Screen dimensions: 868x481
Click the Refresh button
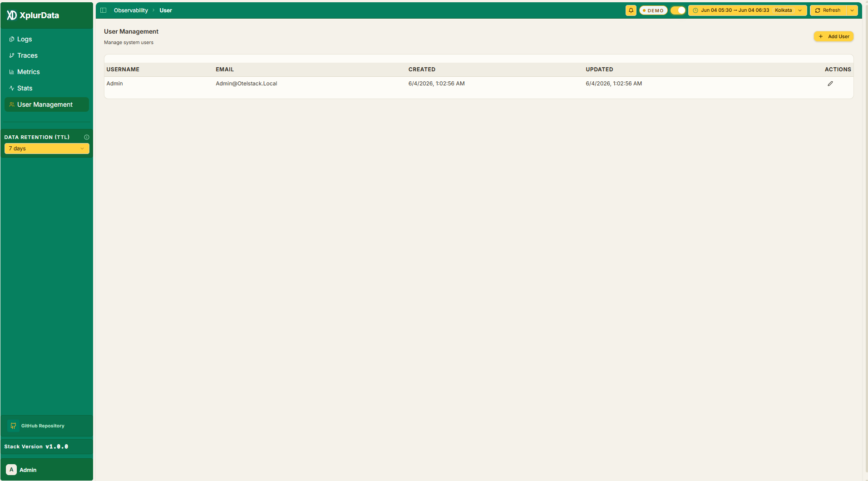[828, 10]
